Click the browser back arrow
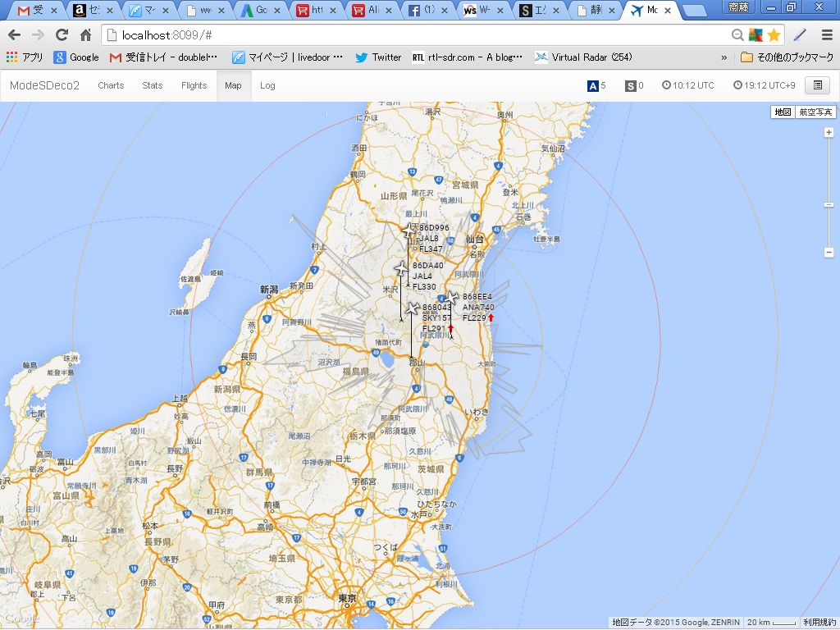The width and height of the screenshot is (840, 630). 15,35
